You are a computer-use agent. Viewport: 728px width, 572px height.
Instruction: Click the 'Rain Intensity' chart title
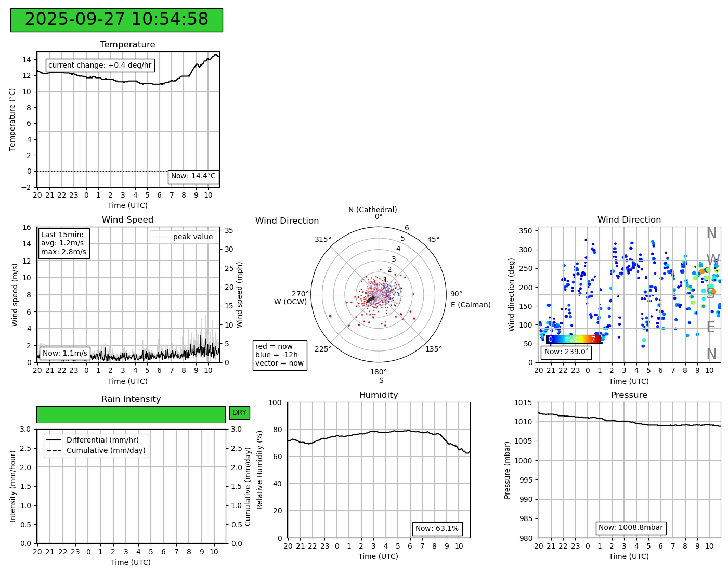(x=131, y=399)
